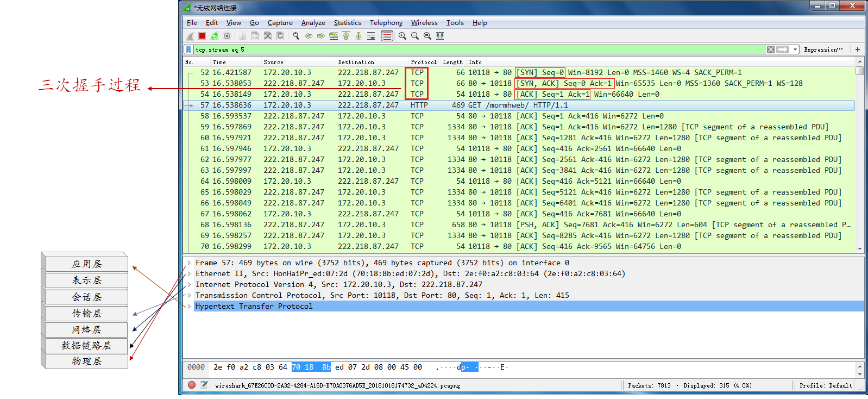Screen dimensions: 868x399
Task: Open capture file properties pencil icon
Action: (x=204, y=385)
